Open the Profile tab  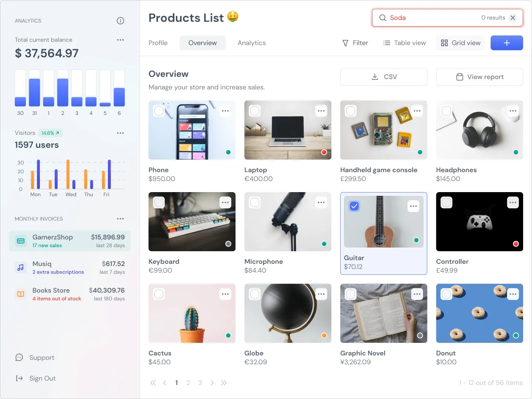158,43
